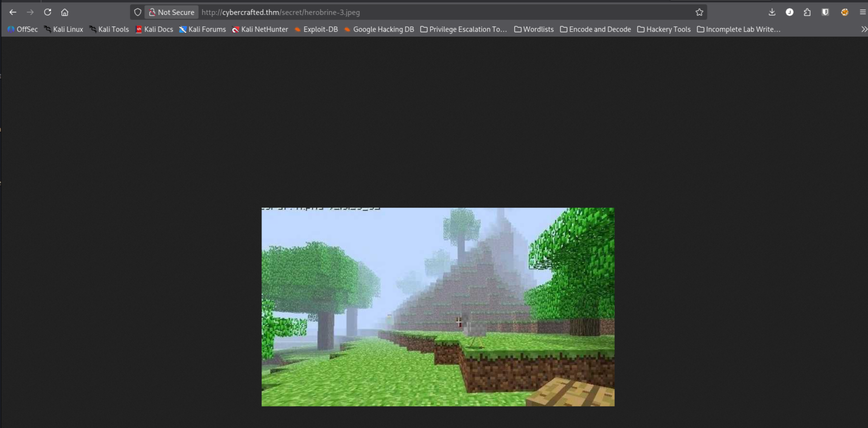Click the uBlock shield extension icon
Image resolution: width=868 pixels, height=428 pixels.
click(x=825, y=12)
